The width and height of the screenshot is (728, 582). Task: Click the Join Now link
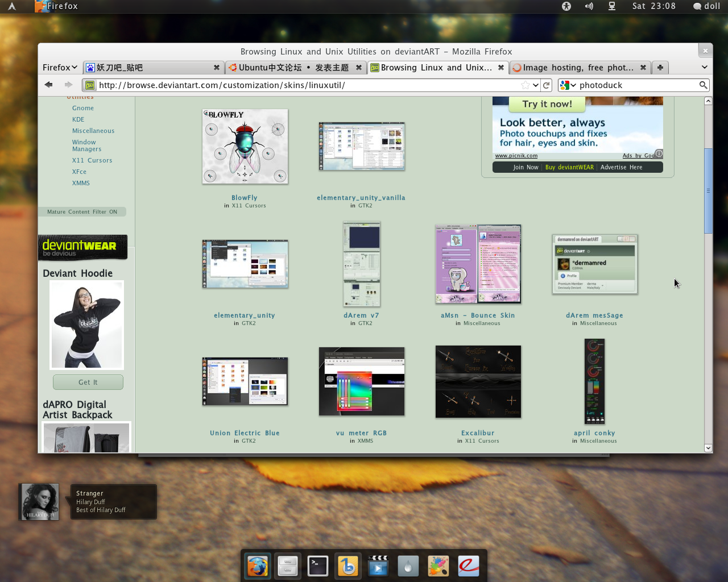526,167
